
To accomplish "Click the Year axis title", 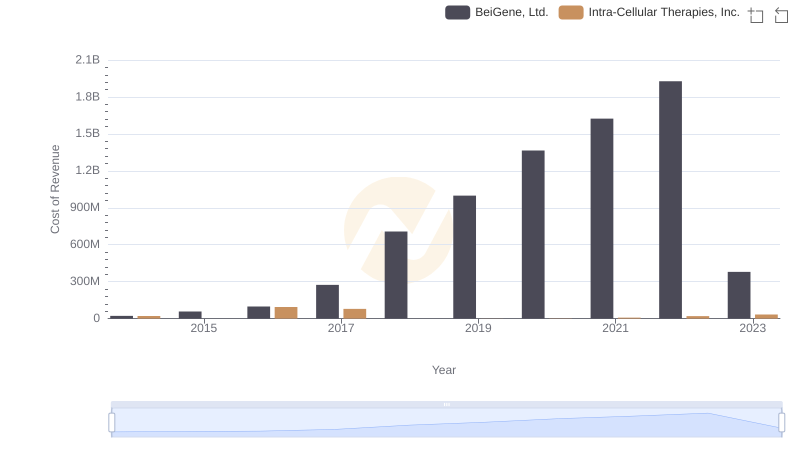I will coord(444,370).
